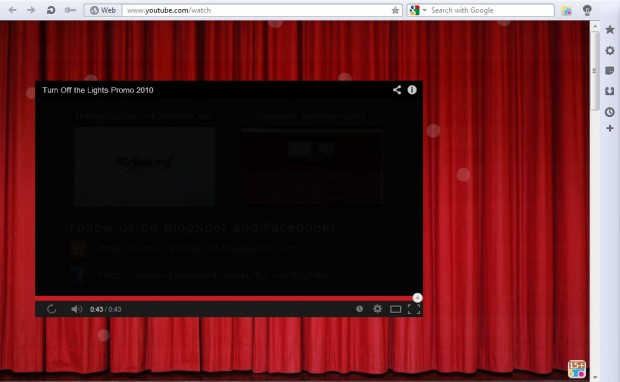Click the browser forward arrow
This screenshot has height=382, width=620.
pyautogui.click(x=31, y=10)
